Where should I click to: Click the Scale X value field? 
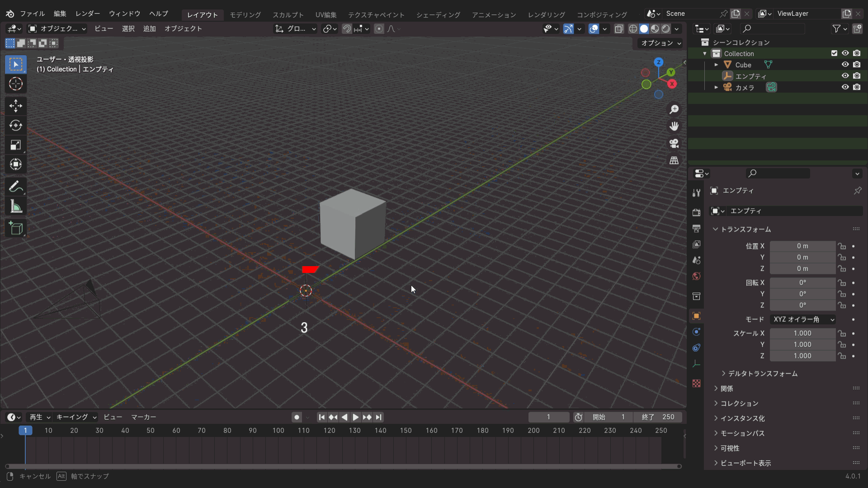tap(802, 333)
